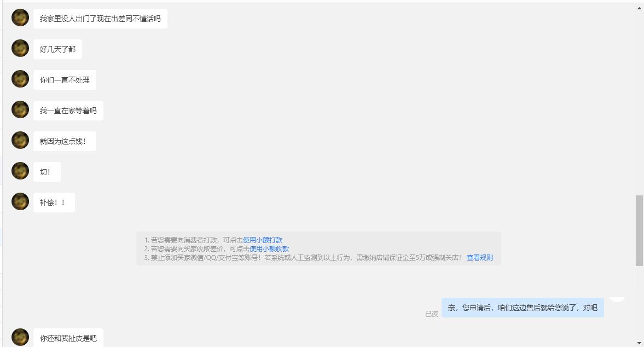Click the avatar next to "好几天了都"
Screen dimensions: 644x347
point(20,48)
